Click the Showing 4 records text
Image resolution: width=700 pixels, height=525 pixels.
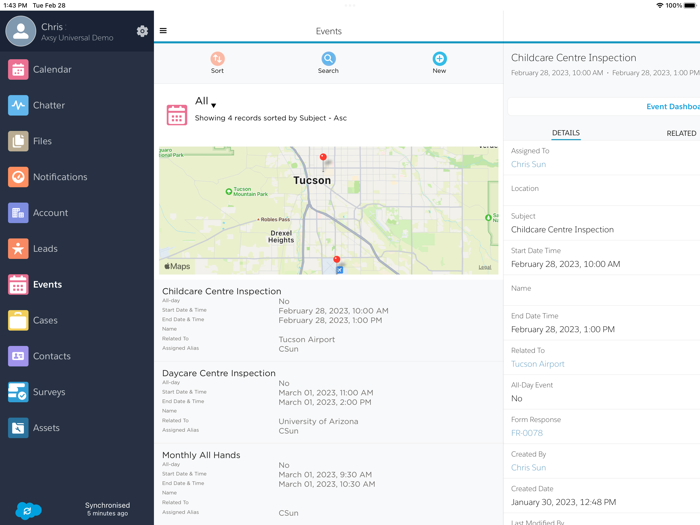[271, 118]
